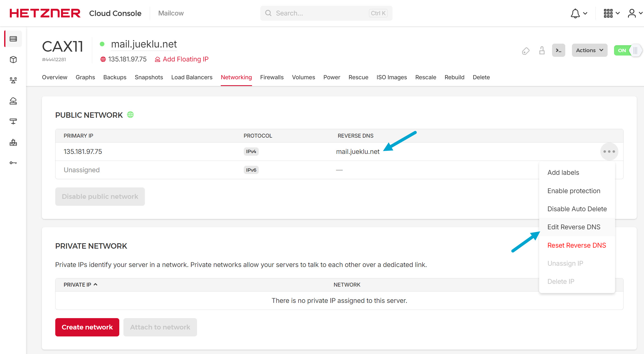Expand the Actions dropdown
Screen dimensions: 644x354
click(589, 50)
